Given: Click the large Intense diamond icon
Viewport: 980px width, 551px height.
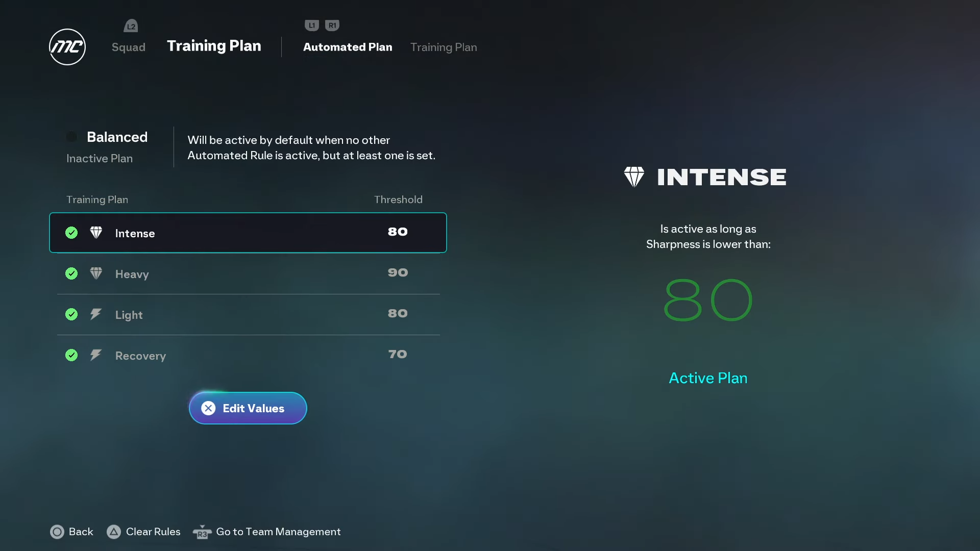Looking at the screenshot, I should [634, 177].
